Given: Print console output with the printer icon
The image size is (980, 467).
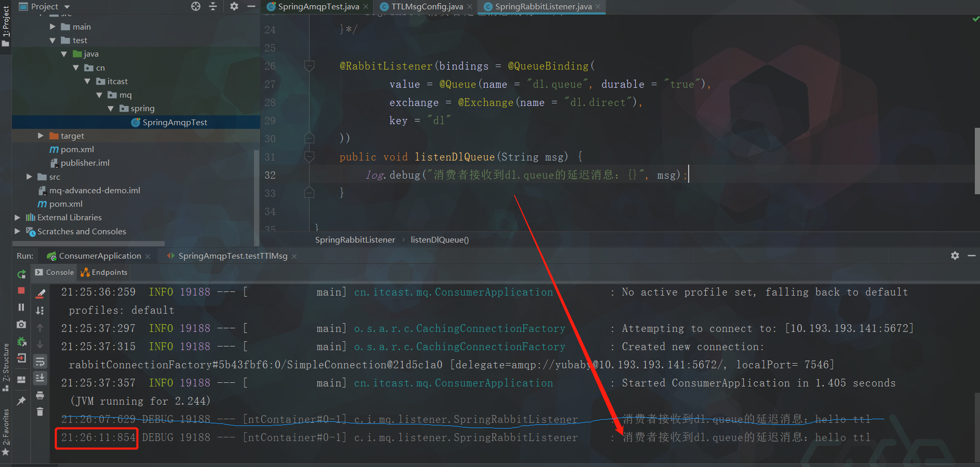Looking at the screenshot, I should (40, 395).
